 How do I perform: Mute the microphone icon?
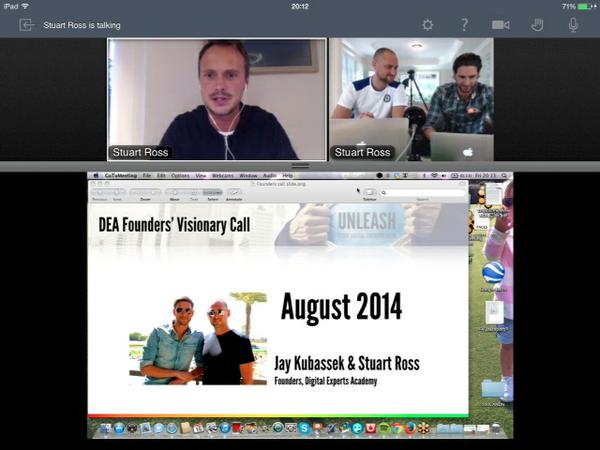pos(573,24)
